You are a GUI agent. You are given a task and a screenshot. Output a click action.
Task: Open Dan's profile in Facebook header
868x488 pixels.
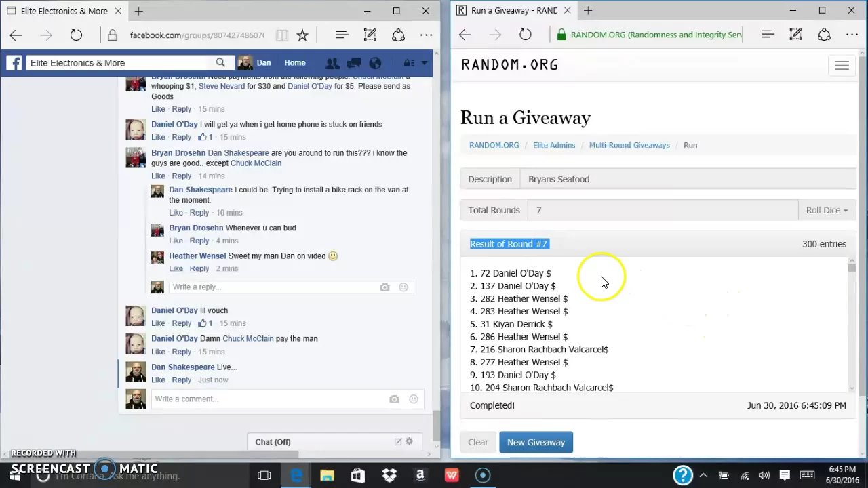click(x=255, y=62)
